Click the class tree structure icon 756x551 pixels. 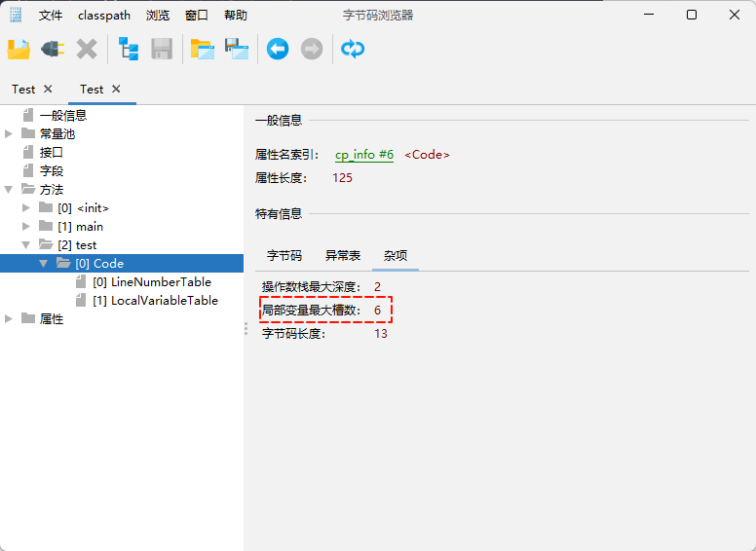point(128,49)
